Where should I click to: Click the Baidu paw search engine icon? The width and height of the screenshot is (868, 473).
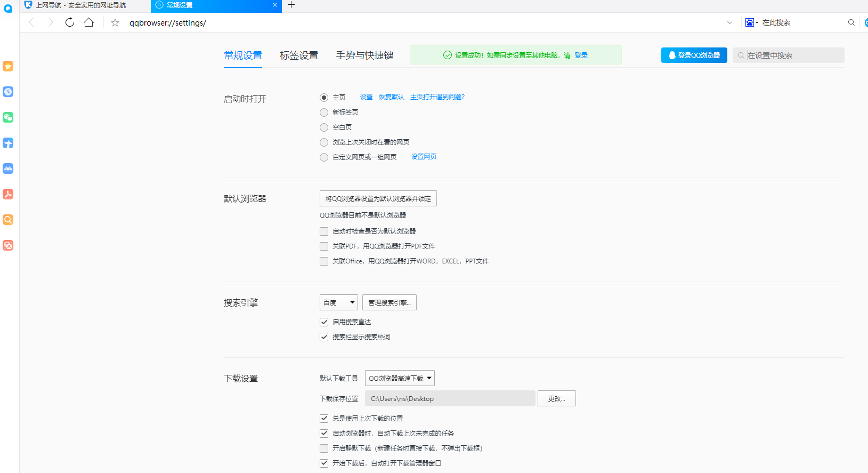pos(750,22)
